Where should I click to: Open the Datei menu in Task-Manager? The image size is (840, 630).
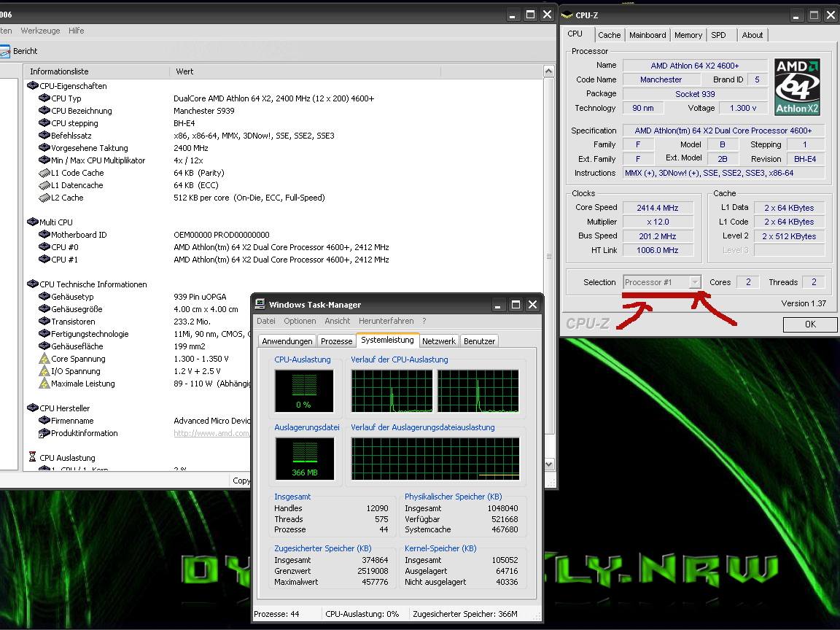265,321
